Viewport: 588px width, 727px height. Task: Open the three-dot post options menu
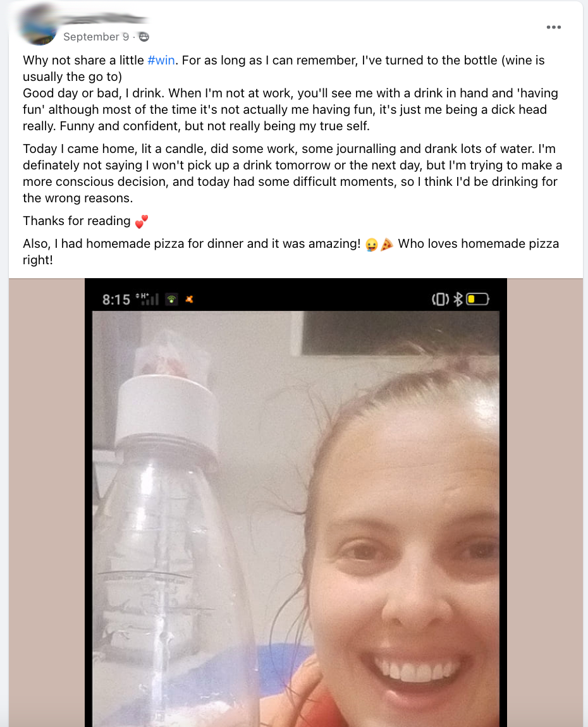554,27
